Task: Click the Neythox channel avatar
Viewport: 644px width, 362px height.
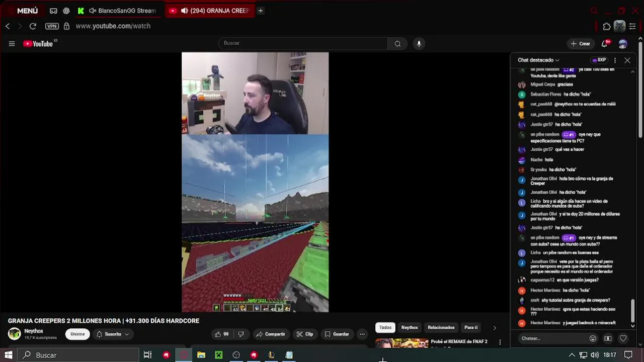Action: [15, 334]
